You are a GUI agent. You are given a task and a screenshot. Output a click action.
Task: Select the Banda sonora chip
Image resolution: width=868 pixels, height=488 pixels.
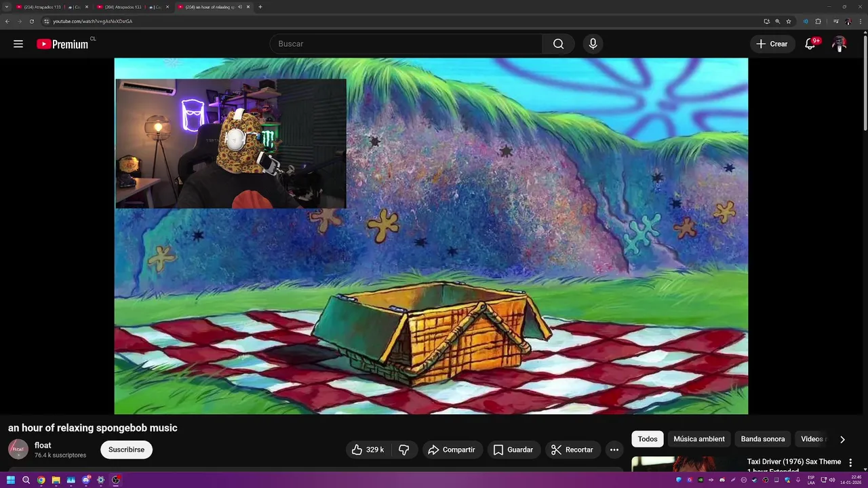tap(763, 439)
